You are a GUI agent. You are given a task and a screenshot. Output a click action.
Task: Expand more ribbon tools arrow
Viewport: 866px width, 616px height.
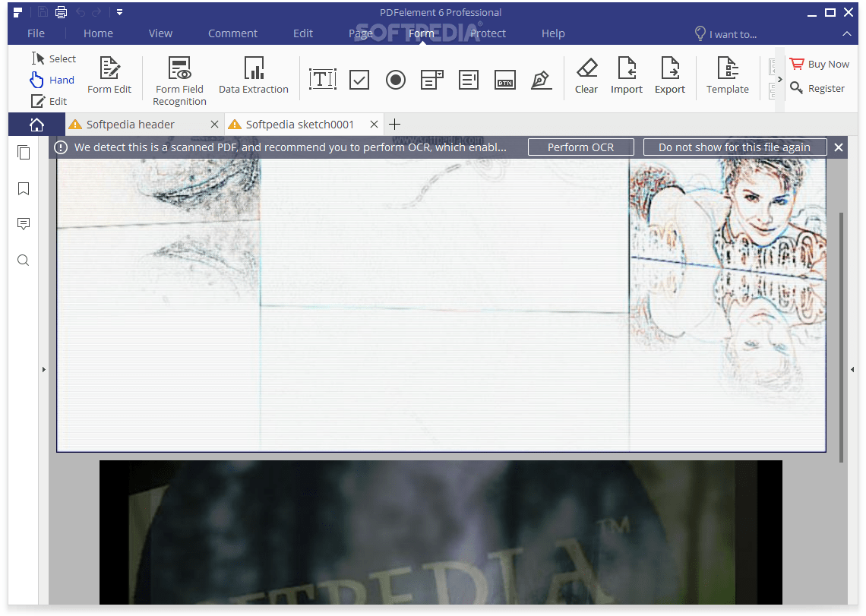[780, 80]
